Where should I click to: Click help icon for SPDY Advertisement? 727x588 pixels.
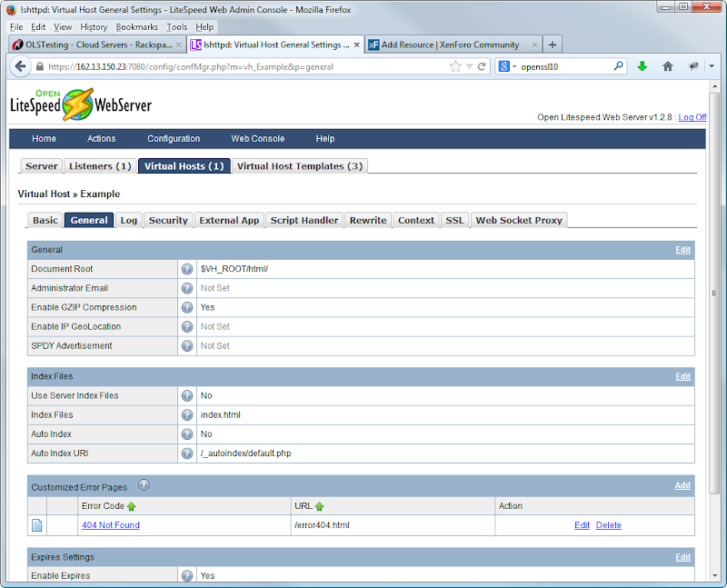point(187,346)
